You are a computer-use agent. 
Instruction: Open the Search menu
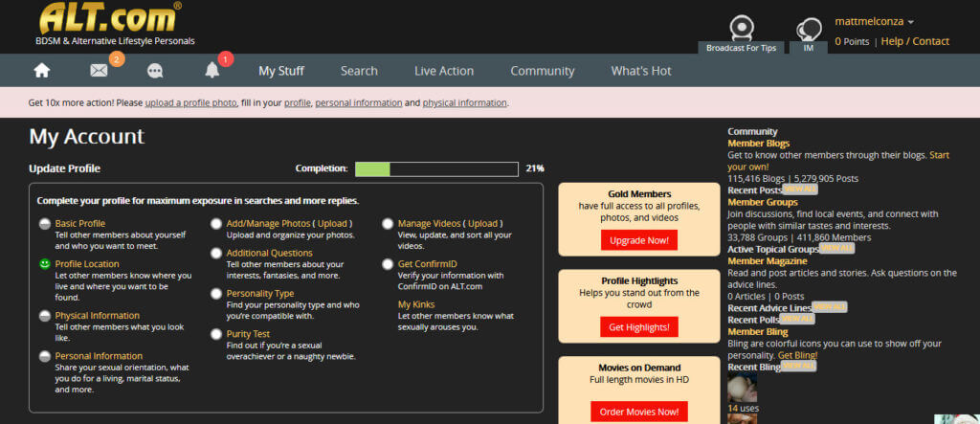pyautogui.click(x=359, y=71)
